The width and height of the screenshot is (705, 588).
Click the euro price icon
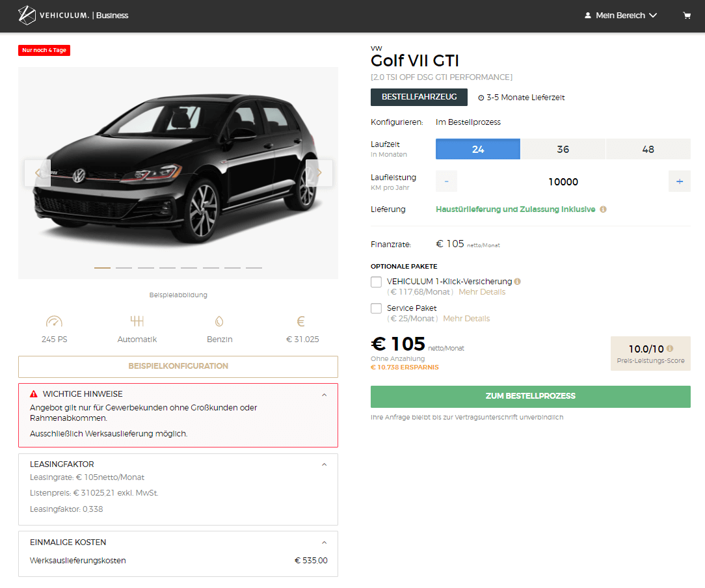pyautogui.click(x=300, y=321)
